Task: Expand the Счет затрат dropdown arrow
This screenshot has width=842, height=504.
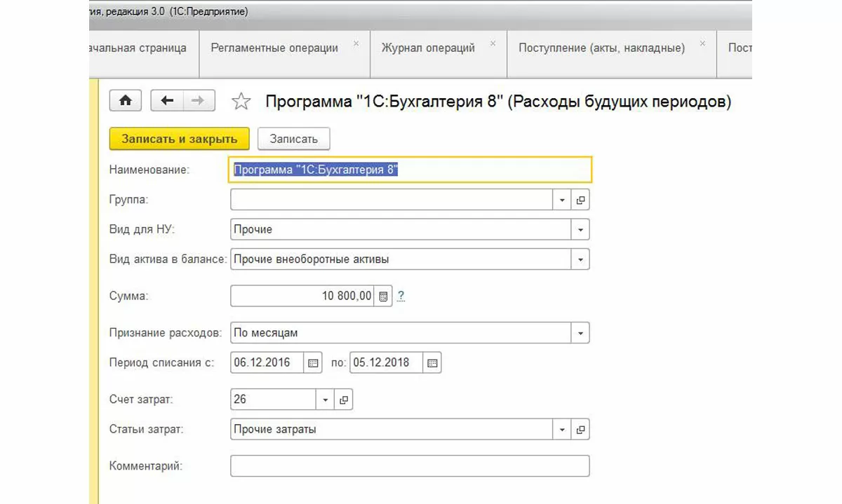Action: 326,400
